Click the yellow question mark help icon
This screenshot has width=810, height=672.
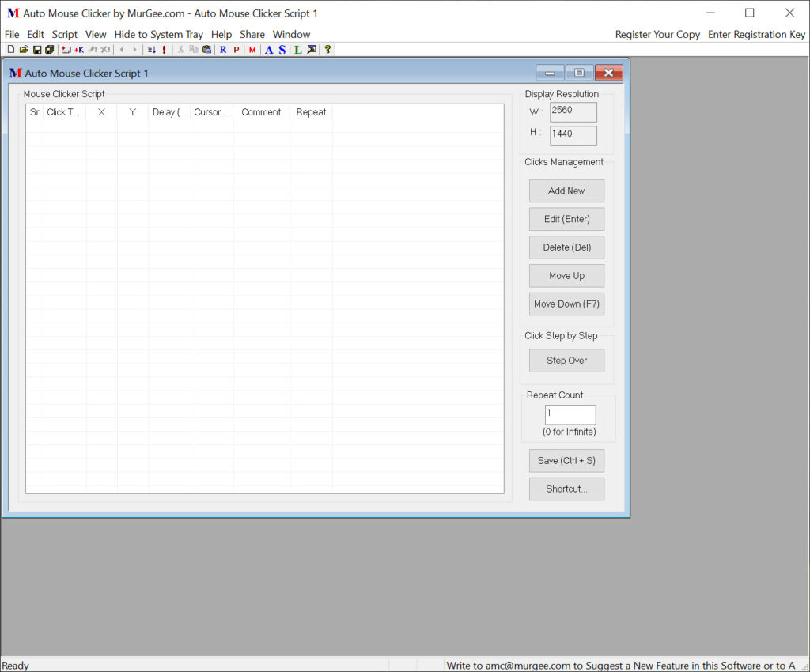[x=327, y=50]
